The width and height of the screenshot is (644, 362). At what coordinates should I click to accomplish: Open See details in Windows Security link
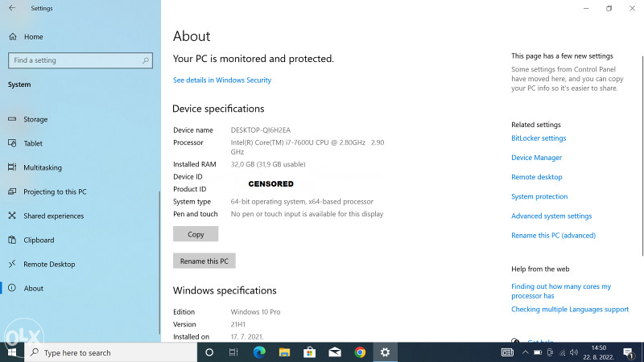click(222, 80)
